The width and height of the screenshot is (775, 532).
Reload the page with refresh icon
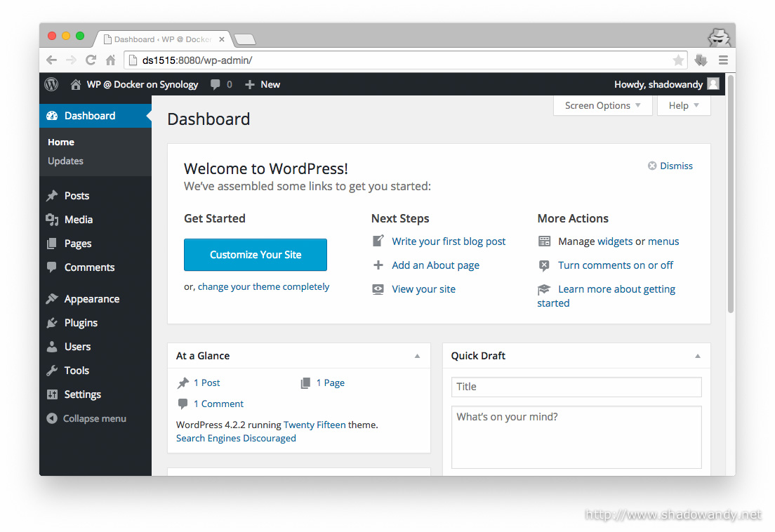[x=91, y=60]
